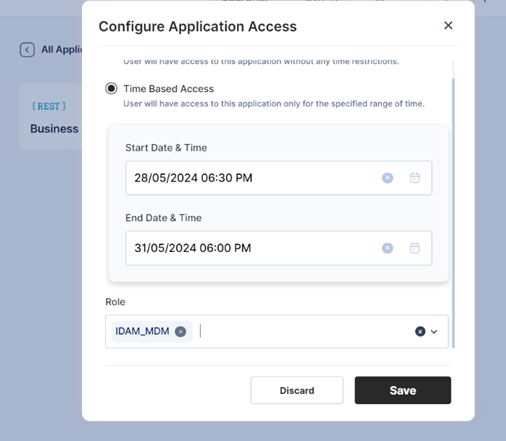Click the dialog's vertical scrollbar

point(453,213)
